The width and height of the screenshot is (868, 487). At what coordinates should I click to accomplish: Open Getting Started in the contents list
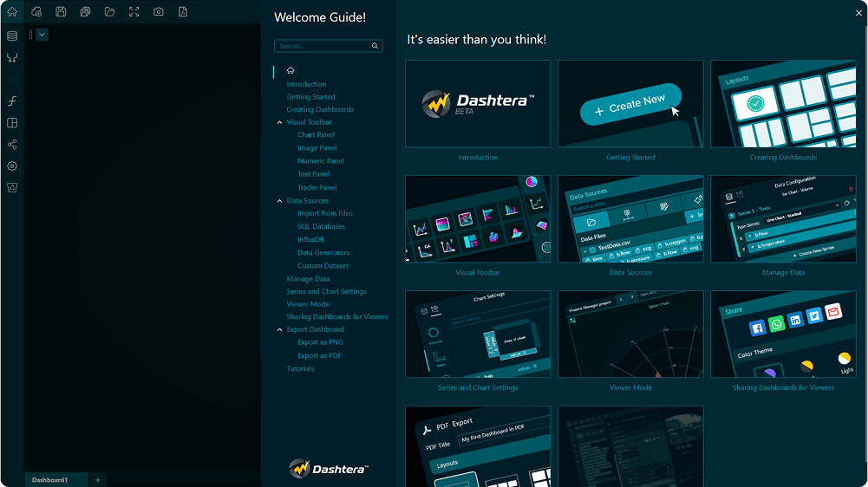point(310,97)
